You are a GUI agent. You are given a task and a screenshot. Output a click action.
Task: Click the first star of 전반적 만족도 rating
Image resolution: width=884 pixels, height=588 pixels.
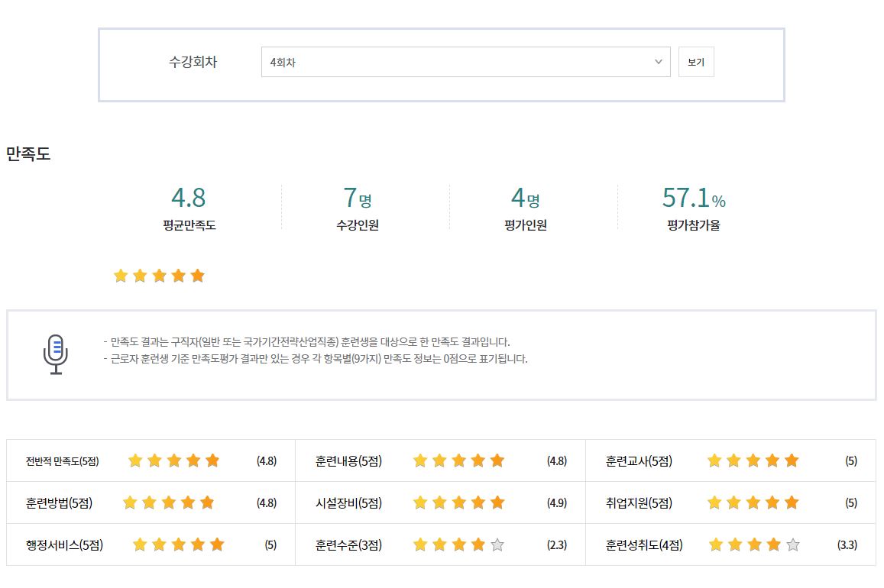135,460
